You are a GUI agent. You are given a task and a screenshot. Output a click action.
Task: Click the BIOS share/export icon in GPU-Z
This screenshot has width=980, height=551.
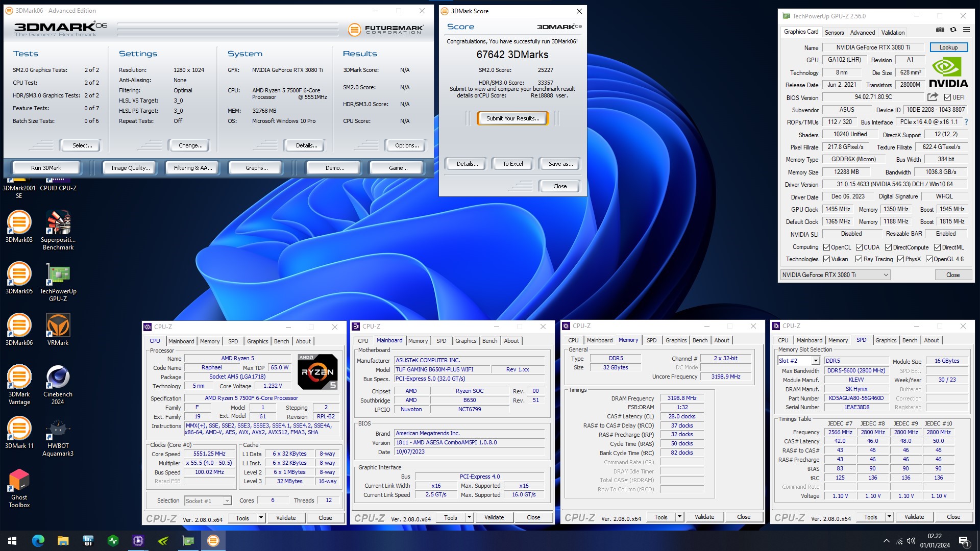(x=933, y=97)
